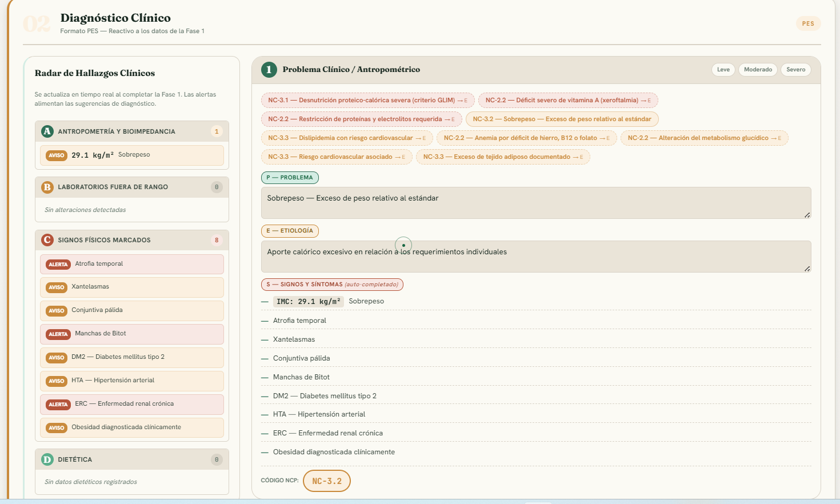This screenshot has height=504, width=840.
Task: Click into the Problema text field
Action: [536, 203]
